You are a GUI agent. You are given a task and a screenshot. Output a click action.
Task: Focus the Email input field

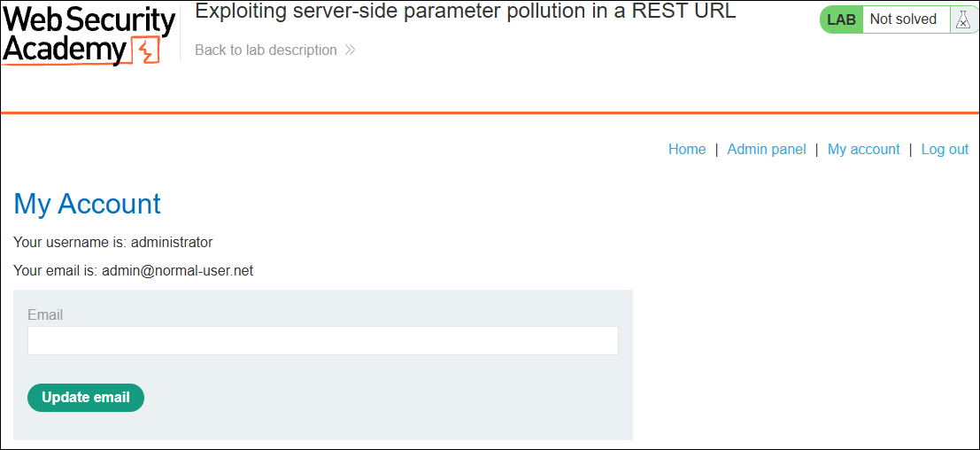(x=322, y=341)
